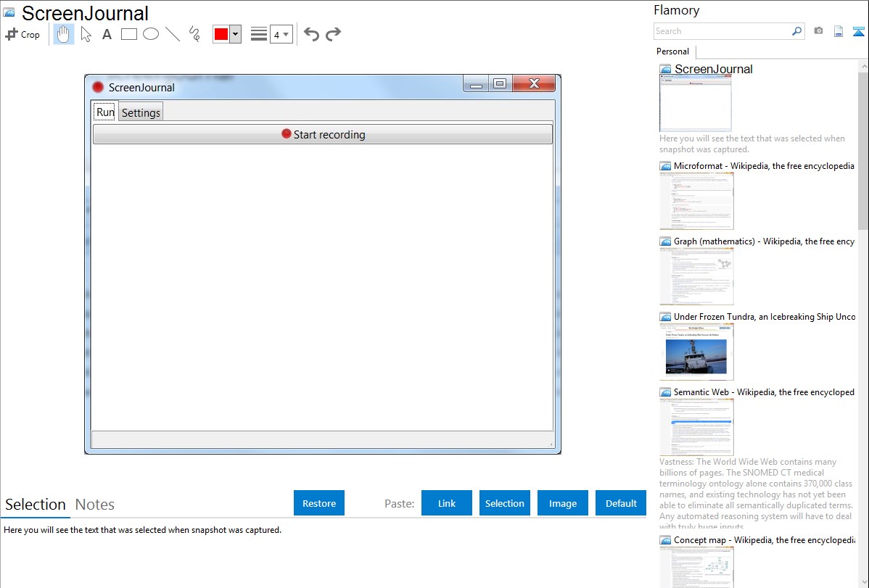Image resolution: width=869 pixels, height=588 pixels.
Task: Open the Semantic Web snapshot title
Action: [x=764, y=392]
